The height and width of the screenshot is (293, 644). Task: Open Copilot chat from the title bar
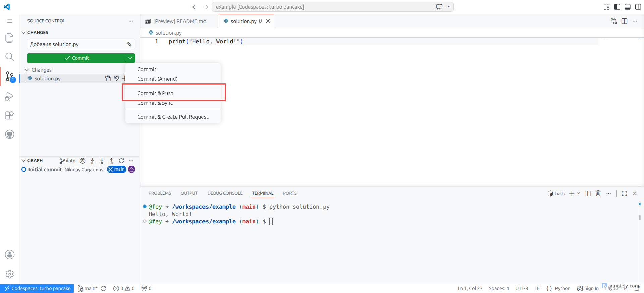[440, 7]
